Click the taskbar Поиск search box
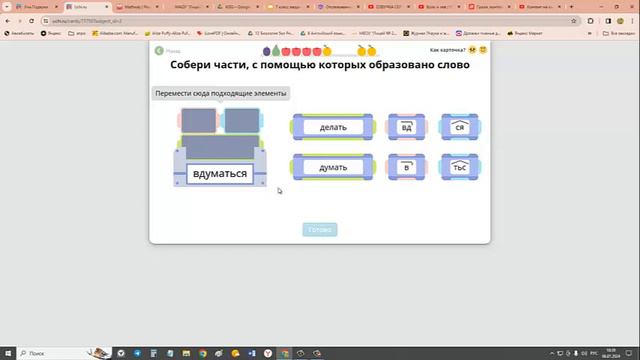Viewport: 640px width, 360px height. 64,353
